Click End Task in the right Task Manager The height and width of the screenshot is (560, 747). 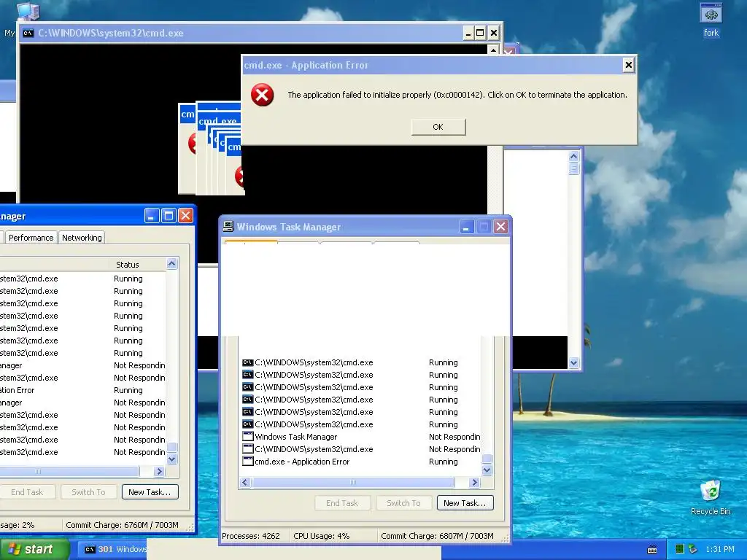pos(342,503)
